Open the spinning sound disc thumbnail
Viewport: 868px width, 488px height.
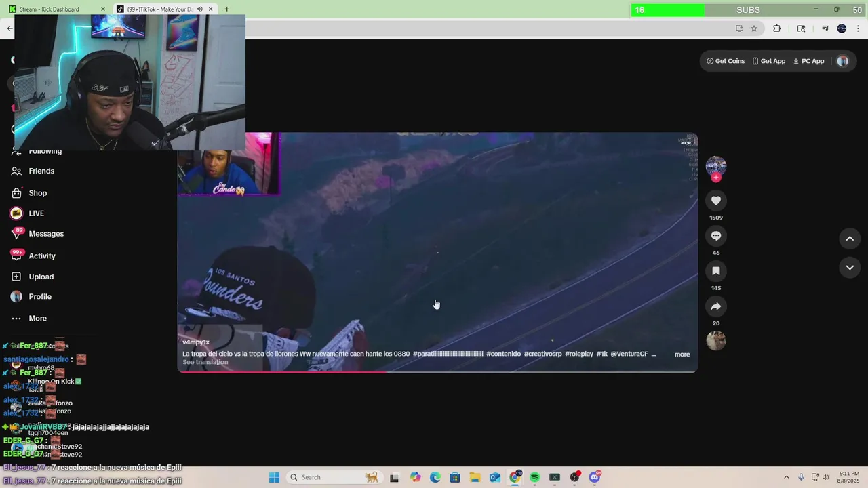pyautogui.click(x=716, y=341)
